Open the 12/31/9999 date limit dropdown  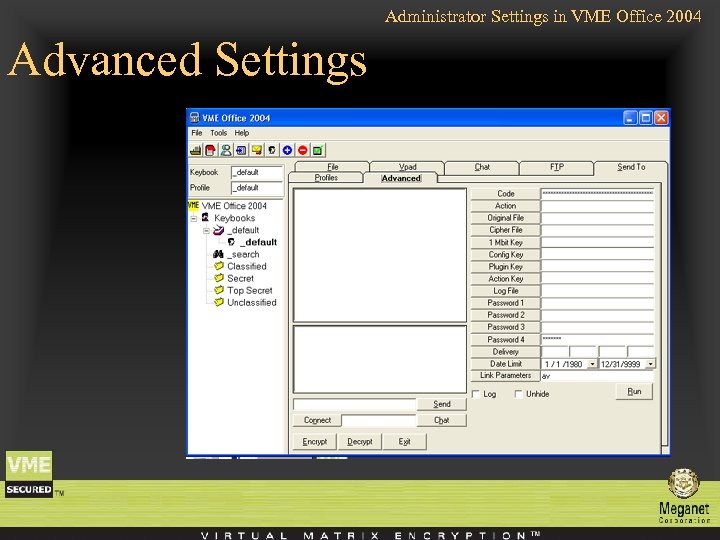tap(650, 364)
